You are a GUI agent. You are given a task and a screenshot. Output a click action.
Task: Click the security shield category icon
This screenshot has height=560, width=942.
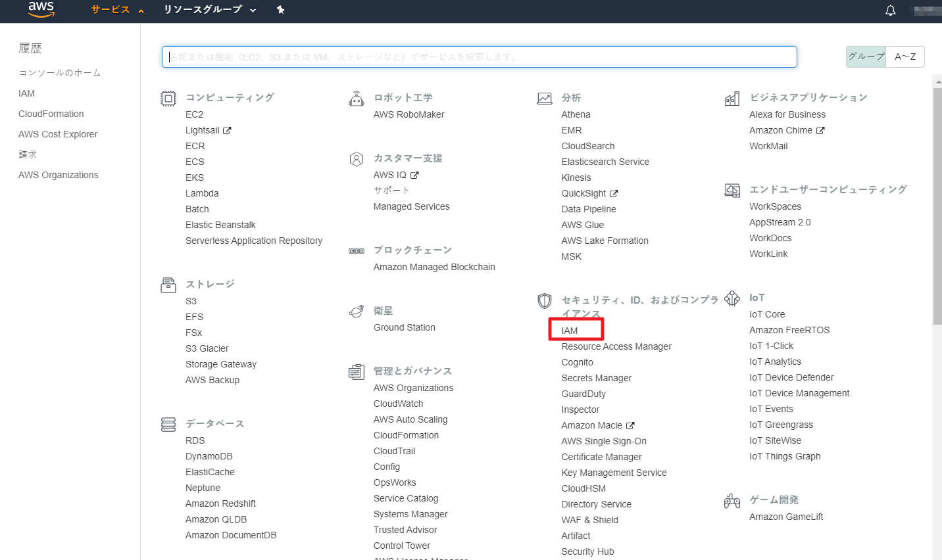(x=545, y=301)
